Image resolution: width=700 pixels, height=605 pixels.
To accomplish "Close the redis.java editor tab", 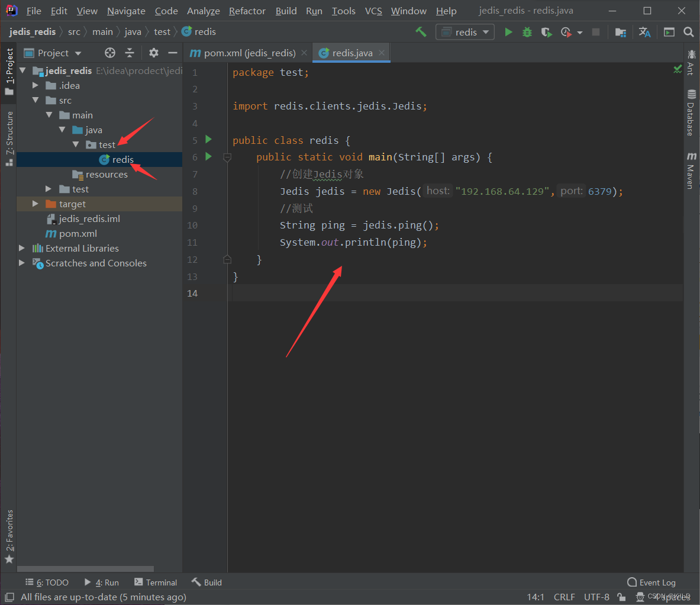I will [x=382, y=53].
